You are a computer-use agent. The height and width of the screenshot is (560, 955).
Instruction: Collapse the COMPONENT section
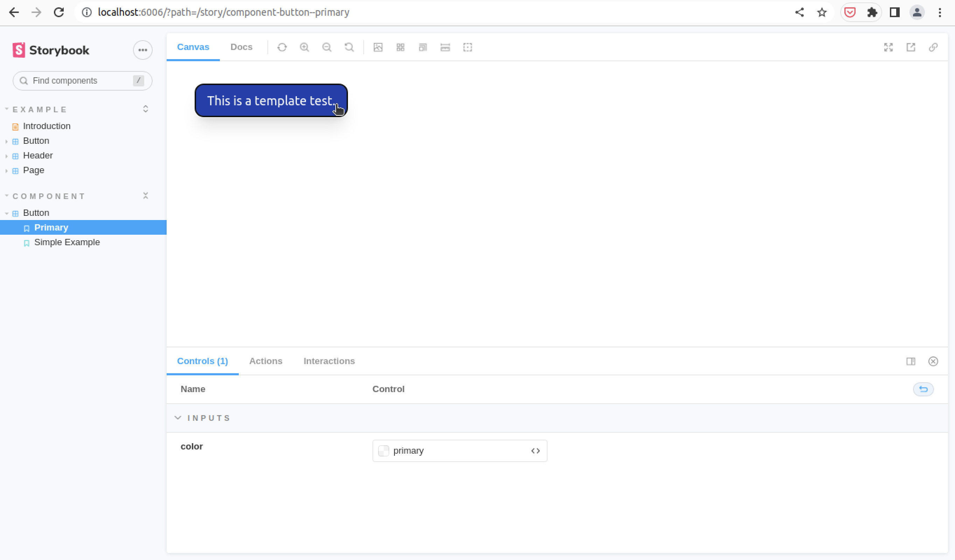pos(49,196)
